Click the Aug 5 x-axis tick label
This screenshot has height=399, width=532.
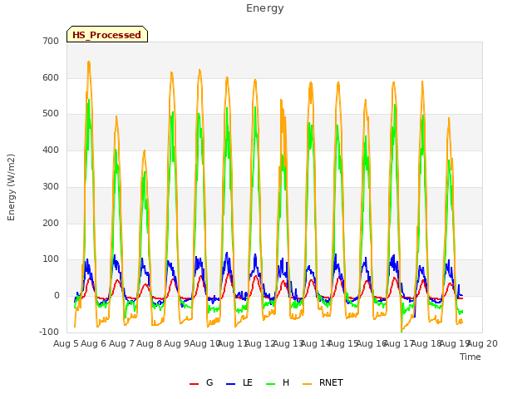pyautogui.click(x=66, y=343)
